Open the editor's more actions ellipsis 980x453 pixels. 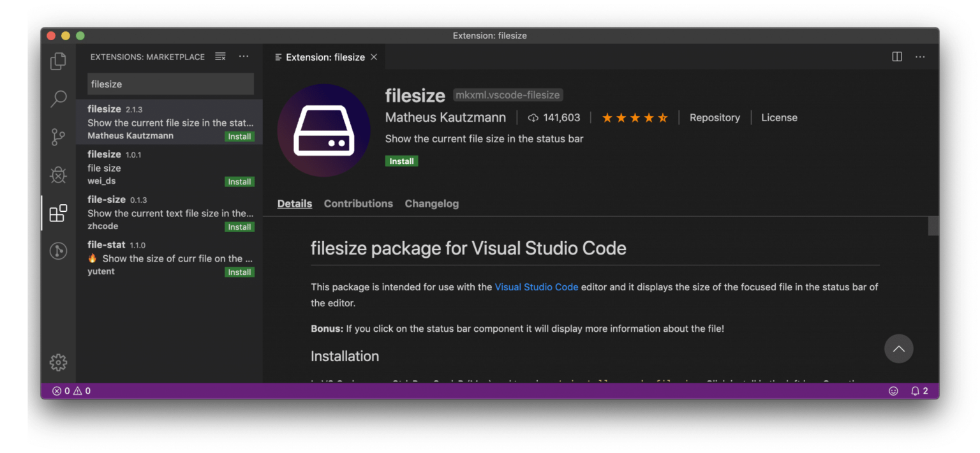pyautogui.click(x=919, y=56)
